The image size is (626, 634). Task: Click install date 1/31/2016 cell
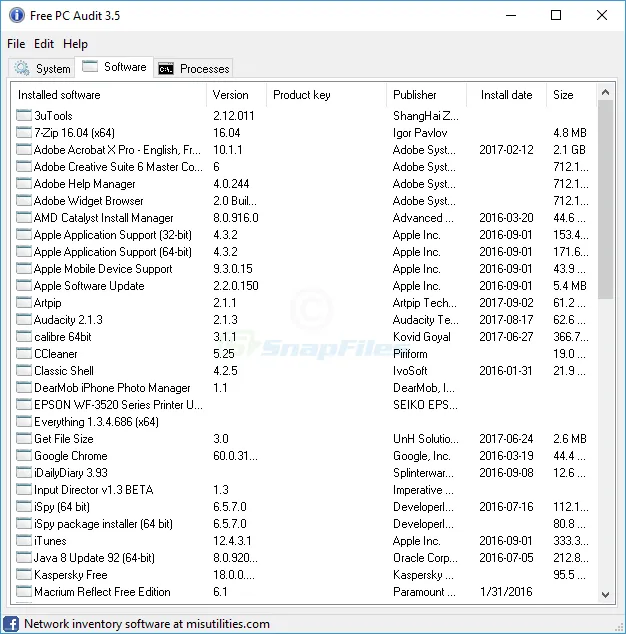click(506, 592)
